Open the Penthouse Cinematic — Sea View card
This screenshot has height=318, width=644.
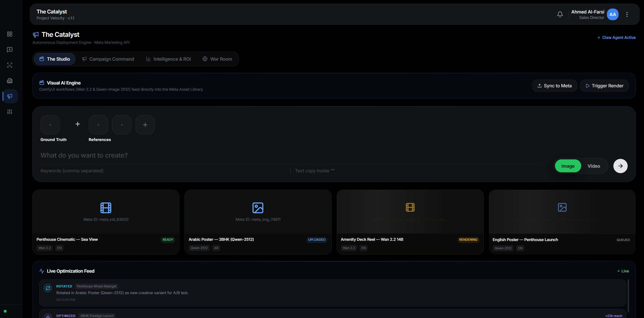[106, 222]
